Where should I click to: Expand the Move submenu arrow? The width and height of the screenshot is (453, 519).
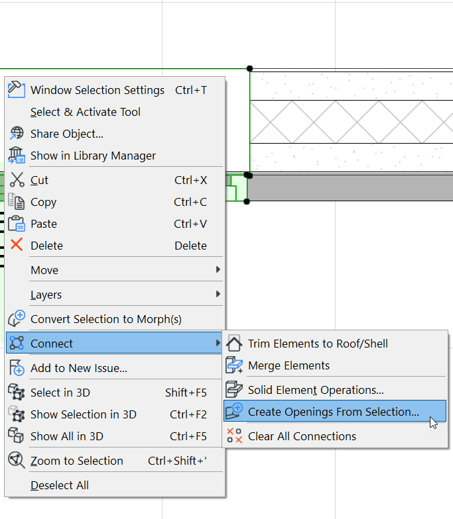click(218, 269)
